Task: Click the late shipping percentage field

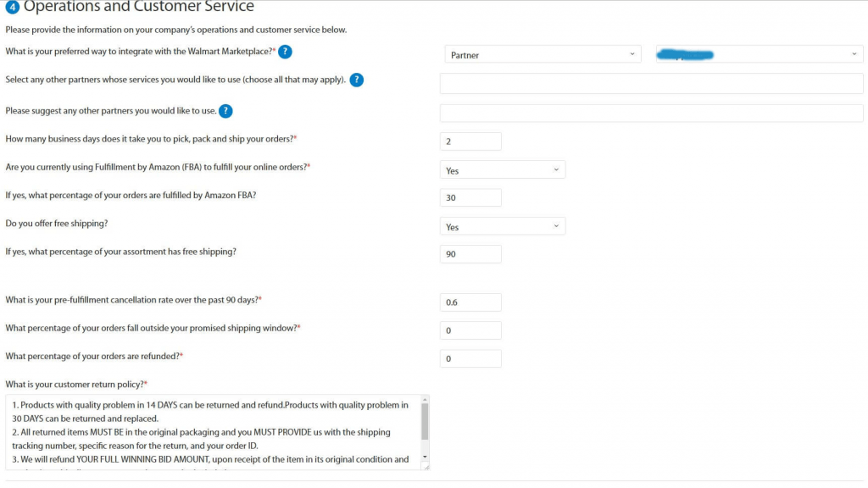Action: (x=470, y=330)
